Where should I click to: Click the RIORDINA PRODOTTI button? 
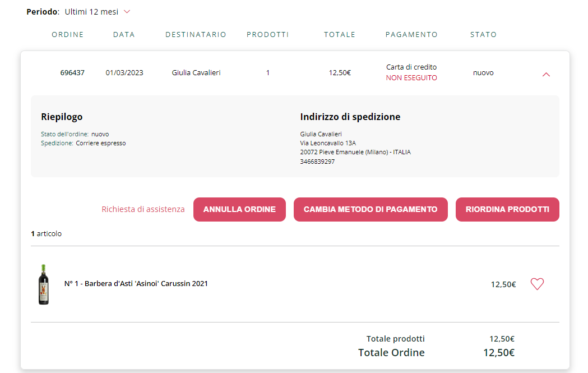click(x=507, y=209)
